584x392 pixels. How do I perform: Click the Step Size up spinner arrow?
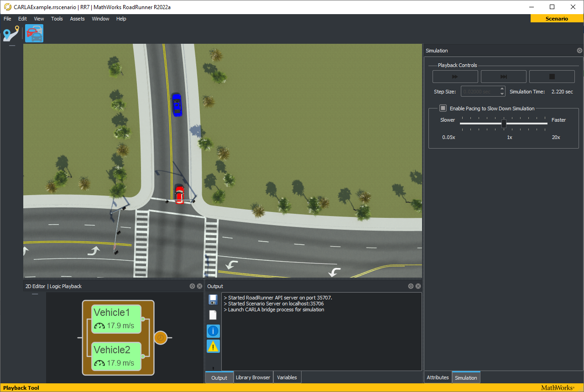tap(502, 88)
